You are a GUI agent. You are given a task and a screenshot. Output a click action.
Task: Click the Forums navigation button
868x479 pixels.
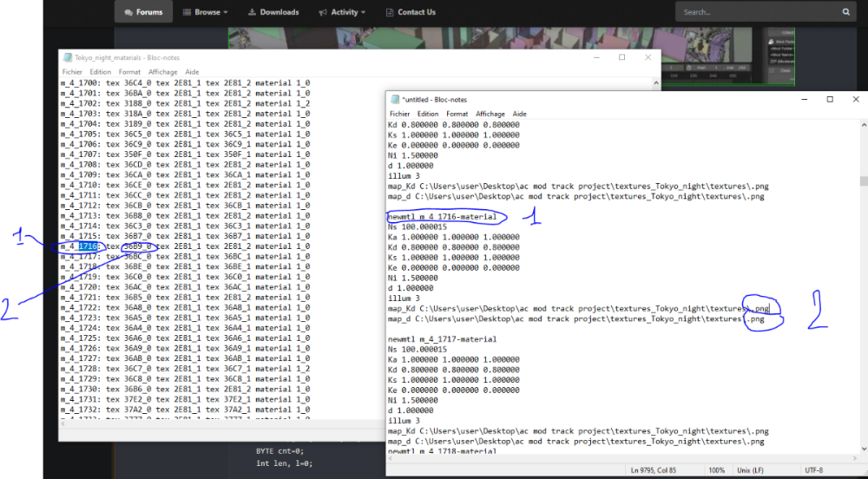(143, 11)
